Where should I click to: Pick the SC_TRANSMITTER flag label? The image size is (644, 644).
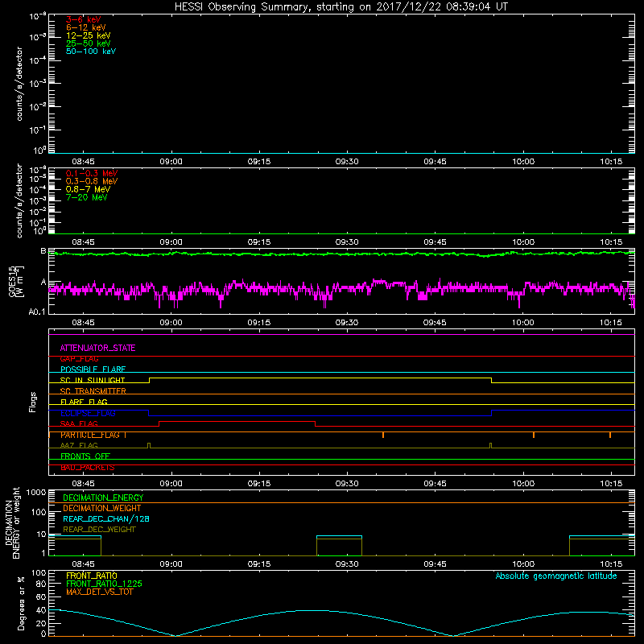[93, 391]
